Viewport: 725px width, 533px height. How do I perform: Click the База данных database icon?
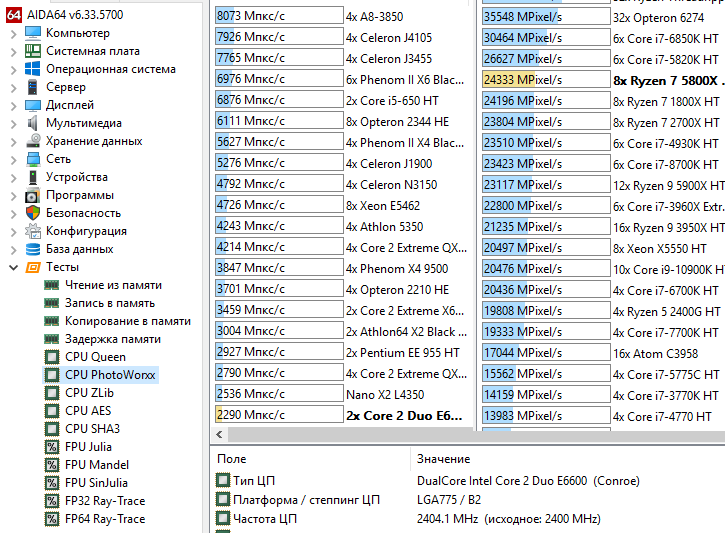(x=33, y=249)
